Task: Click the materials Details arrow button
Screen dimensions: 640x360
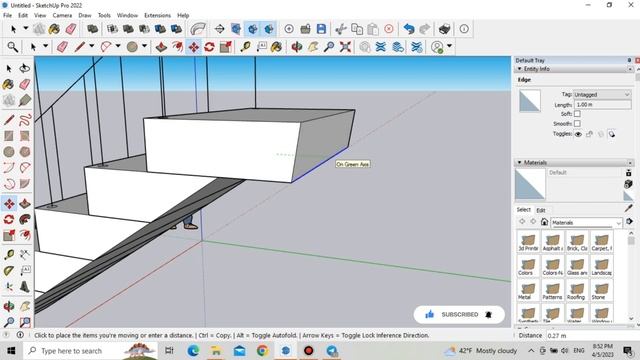Action: pos(629,222)
